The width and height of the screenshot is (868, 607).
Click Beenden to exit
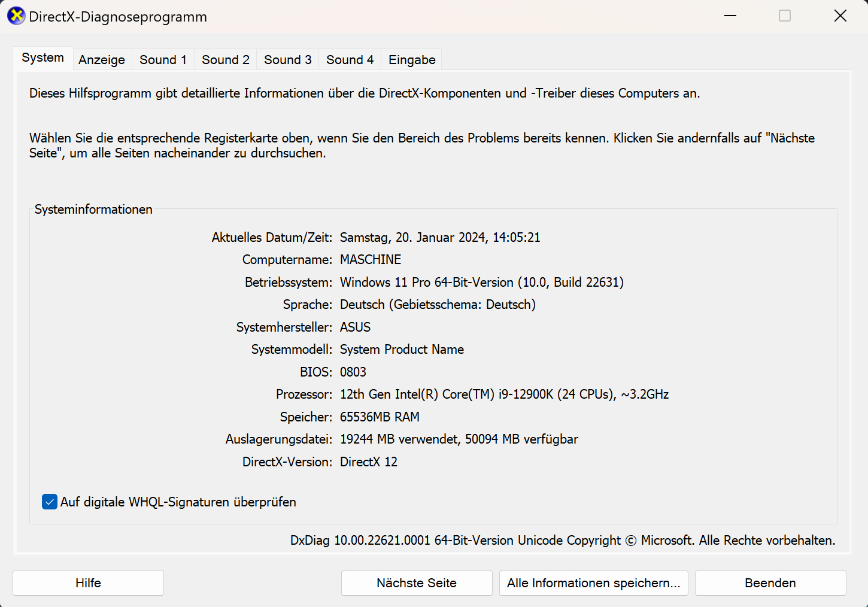pos(770,583)
